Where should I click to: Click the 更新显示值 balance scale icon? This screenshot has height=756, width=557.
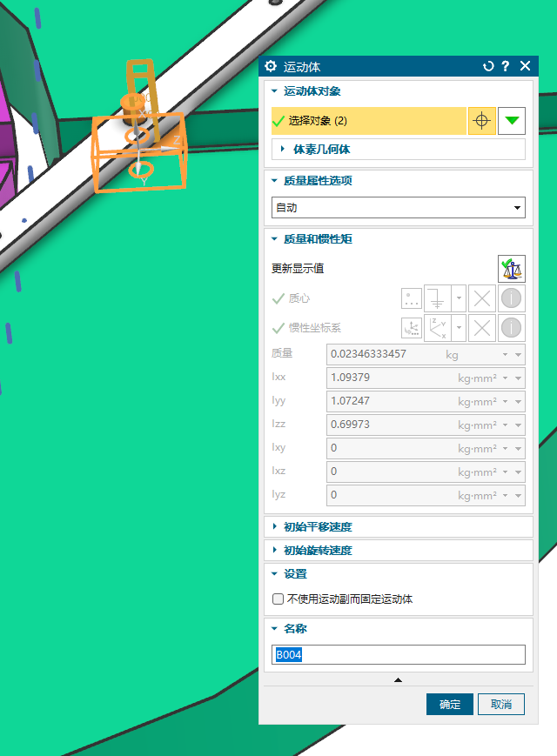click(512, 269)
